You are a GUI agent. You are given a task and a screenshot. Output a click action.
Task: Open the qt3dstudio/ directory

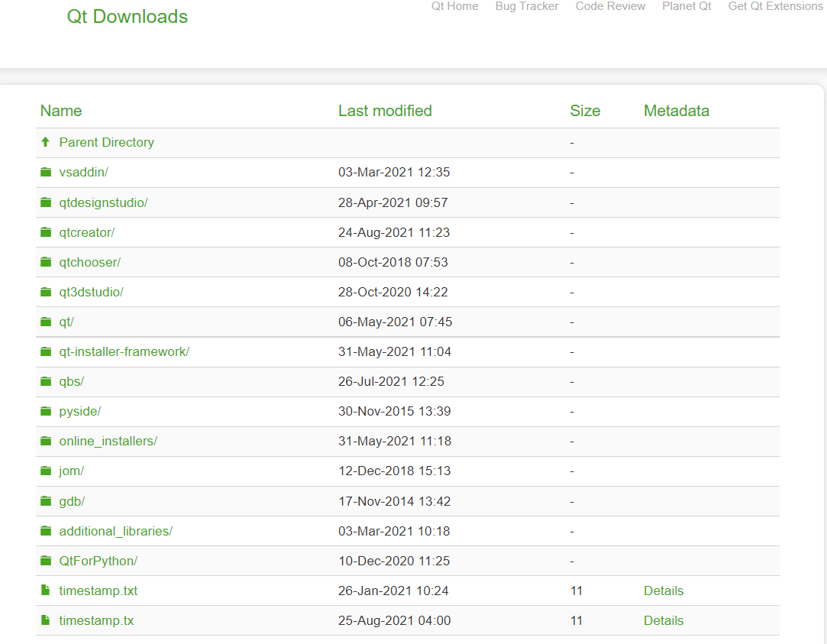click(91, 292)
